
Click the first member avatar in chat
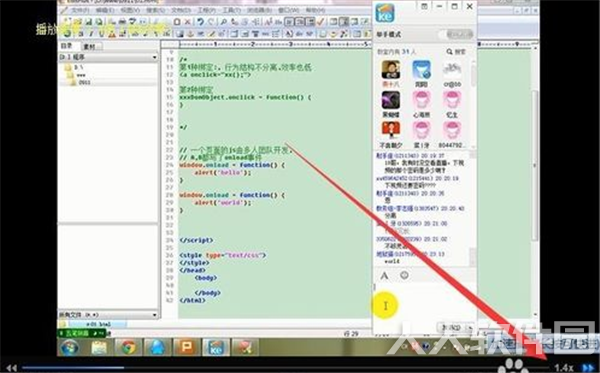coord(391,69)
